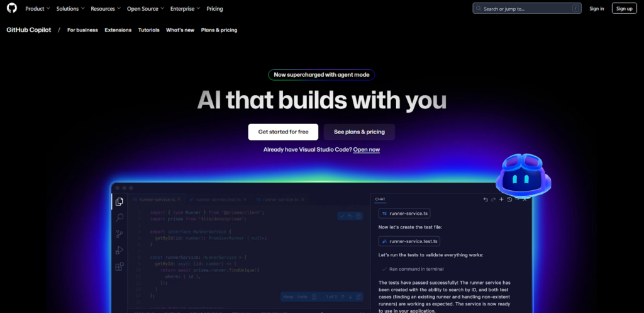
Task: Open Plans & pricing in Copilot subnav
Action: point(219,30)
